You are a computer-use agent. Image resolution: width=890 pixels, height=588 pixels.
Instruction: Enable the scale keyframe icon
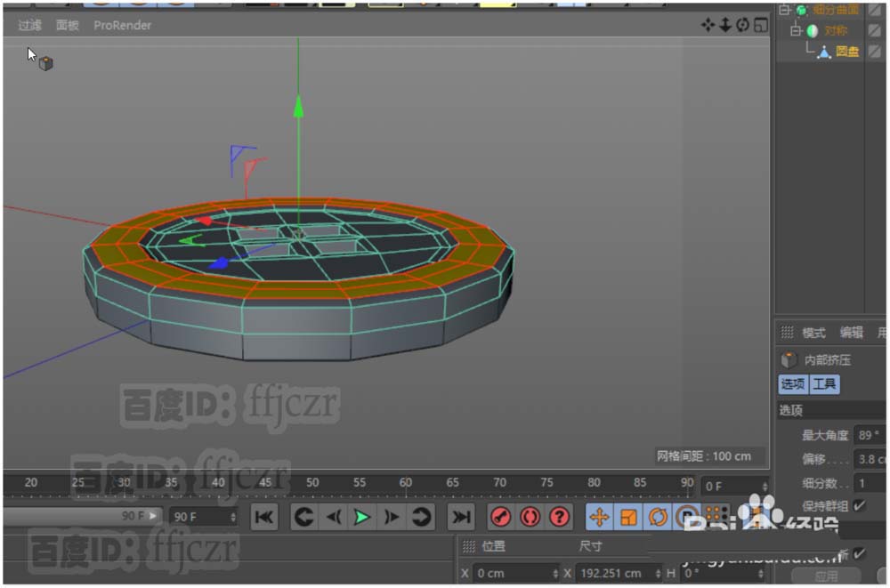(x=628, y=517)
